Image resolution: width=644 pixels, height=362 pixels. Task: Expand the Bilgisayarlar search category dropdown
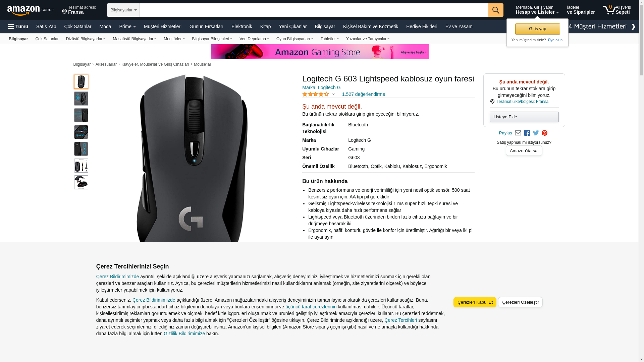click(123, 10)
